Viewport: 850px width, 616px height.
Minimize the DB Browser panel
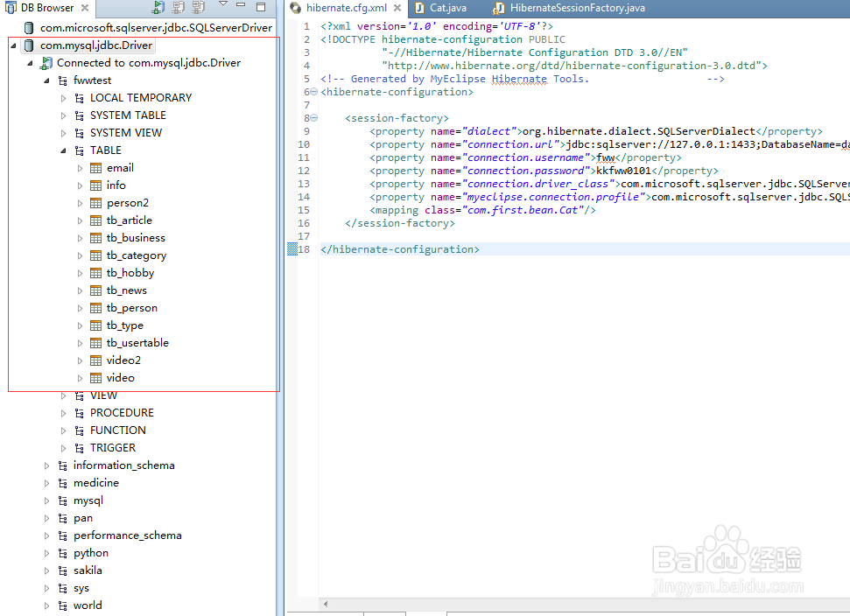(x=242, y=5)
